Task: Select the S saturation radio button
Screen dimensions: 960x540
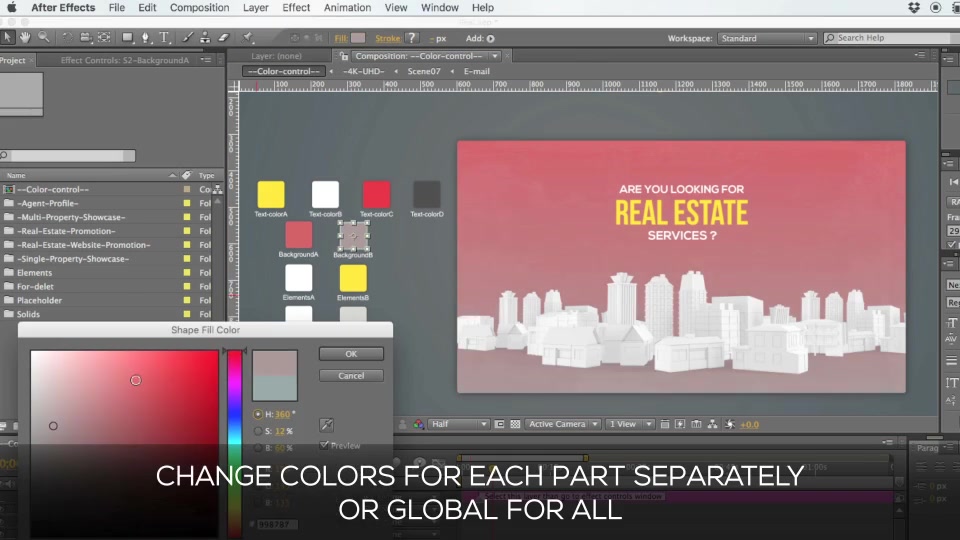Action: [x=258, y=431]
